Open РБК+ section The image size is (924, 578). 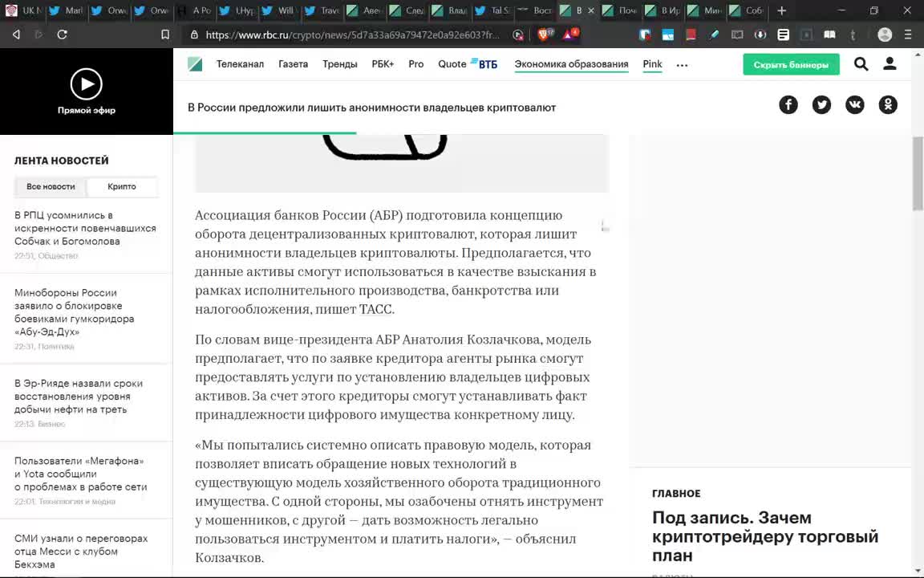[383, 63]
